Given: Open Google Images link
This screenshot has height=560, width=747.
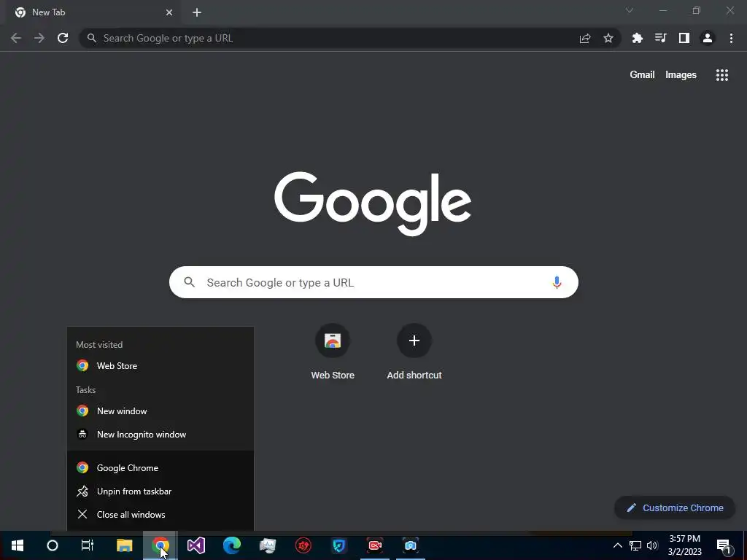Looking at the screenshot, I should point(681,75).
